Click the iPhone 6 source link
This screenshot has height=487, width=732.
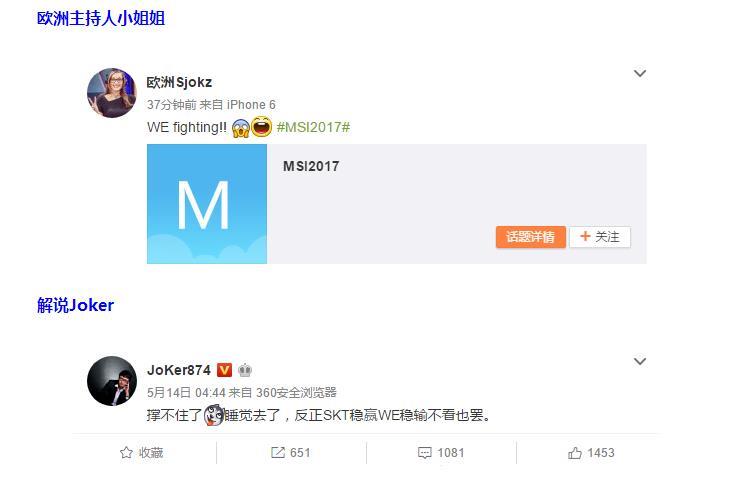click(251, 105)
